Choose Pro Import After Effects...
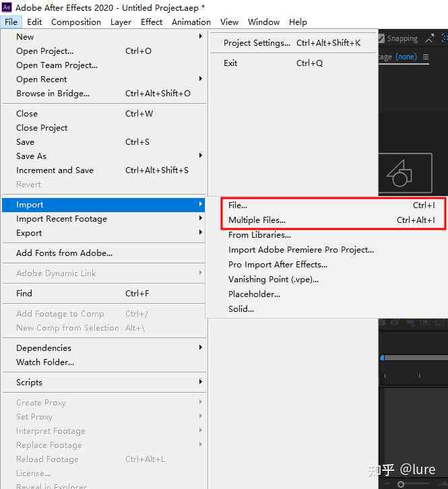The height and width of the screenshot is (489, 448). click(278, 265)
